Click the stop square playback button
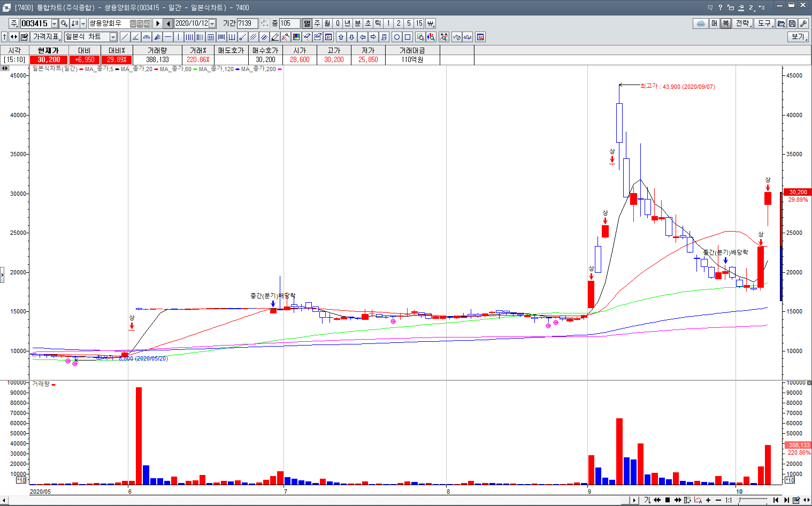 tap(668, 500)
